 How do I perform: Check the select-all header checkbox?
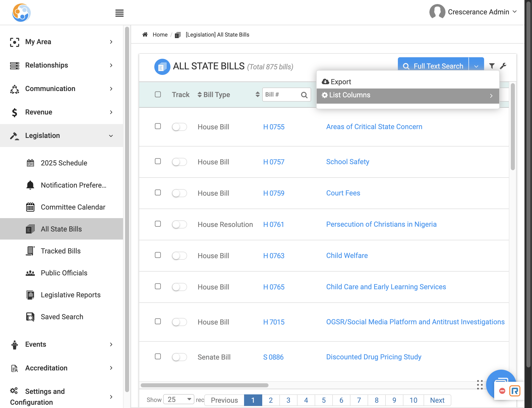[158, 94]
